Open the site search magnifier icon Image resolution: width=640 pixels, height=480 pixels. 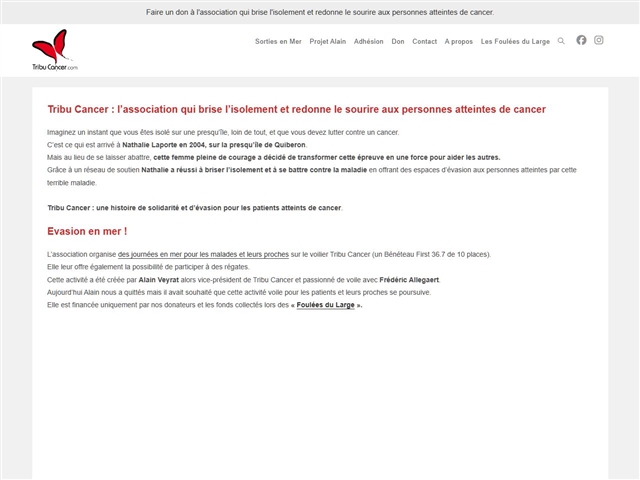point(561,41)
